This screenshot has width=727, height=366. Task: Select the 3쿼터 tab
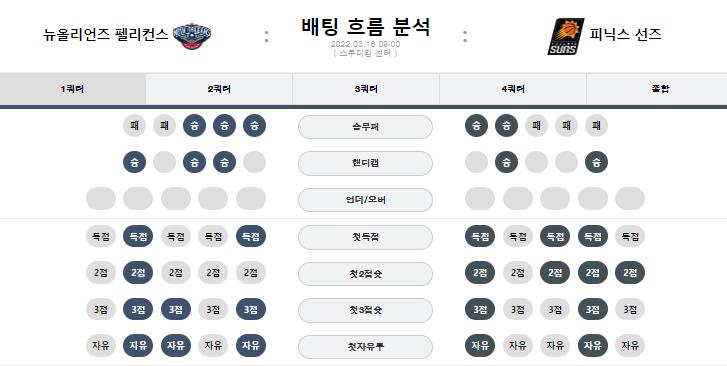coord(366,89)
